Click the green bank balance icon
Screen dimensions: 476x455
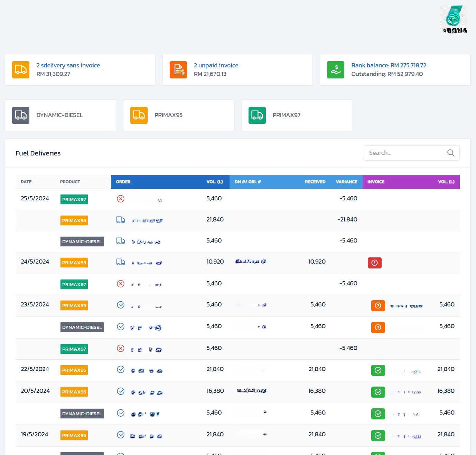click(x=336, y=70)
